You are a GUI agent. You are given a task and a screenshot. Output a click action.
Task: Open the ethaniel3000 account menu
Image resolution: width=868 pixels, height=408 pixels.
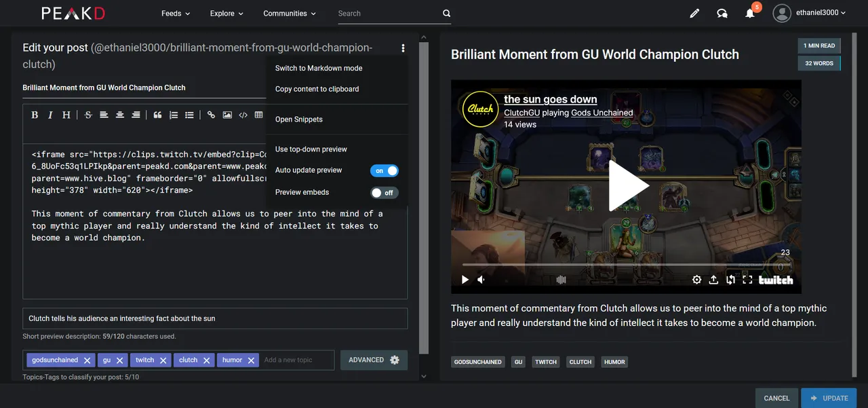point(810,13)
